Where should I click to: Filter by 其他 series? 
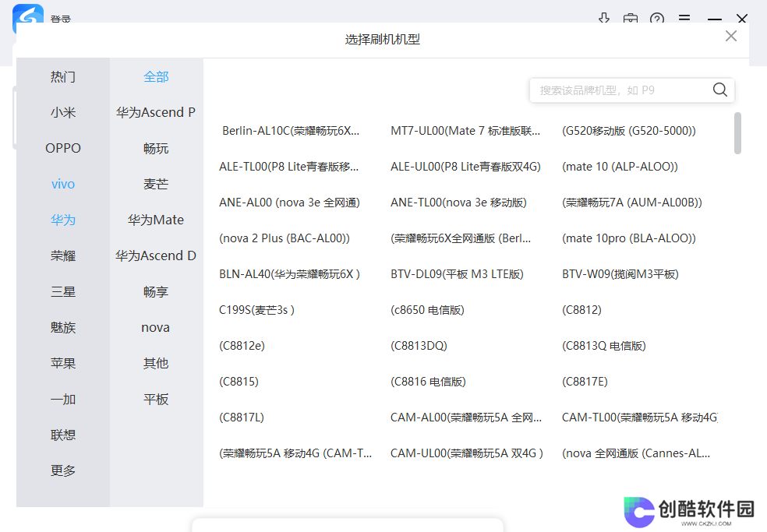tap(156, 363)
